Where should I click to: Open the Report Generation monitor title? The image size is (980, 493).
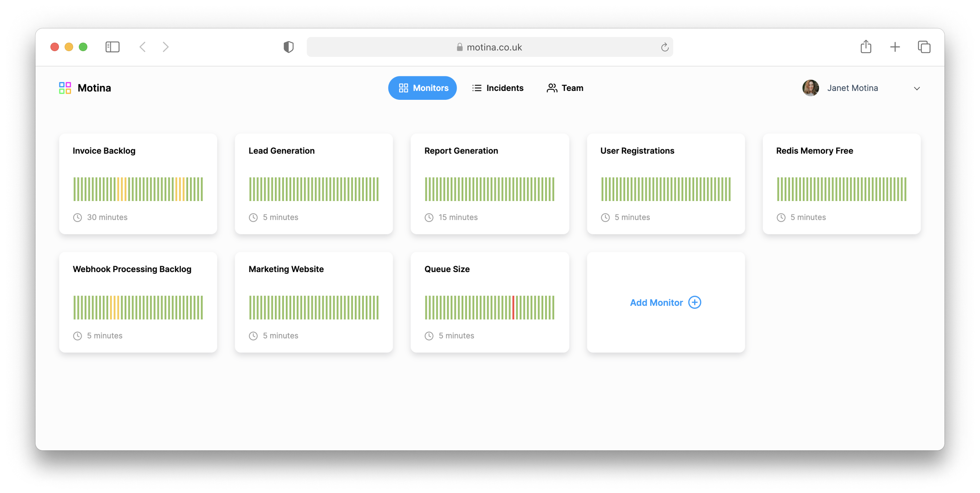pos(461,151)
